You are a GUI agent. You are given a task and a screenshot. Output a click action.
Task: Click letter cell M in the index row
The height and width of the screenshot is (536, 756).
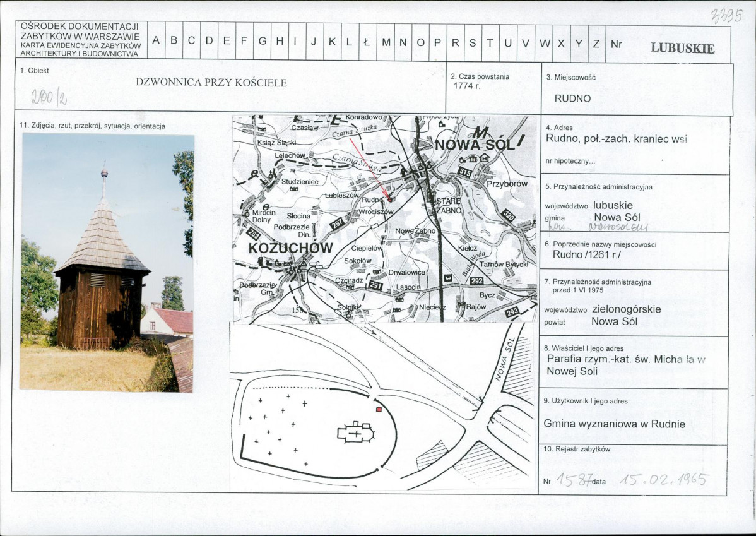point(385,42)
